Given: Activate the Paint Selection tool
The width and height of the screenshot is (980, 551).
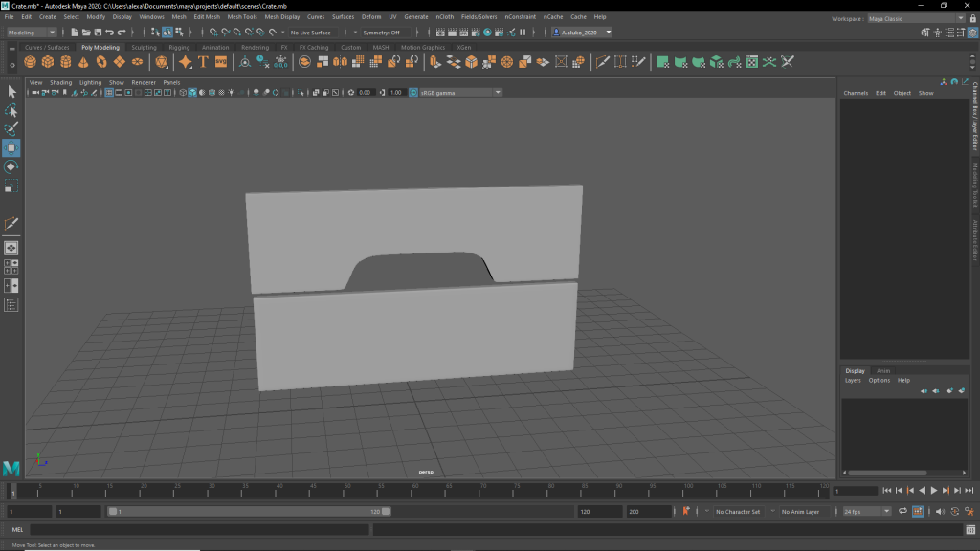Looking at the screenshot, I should [11, 129].
